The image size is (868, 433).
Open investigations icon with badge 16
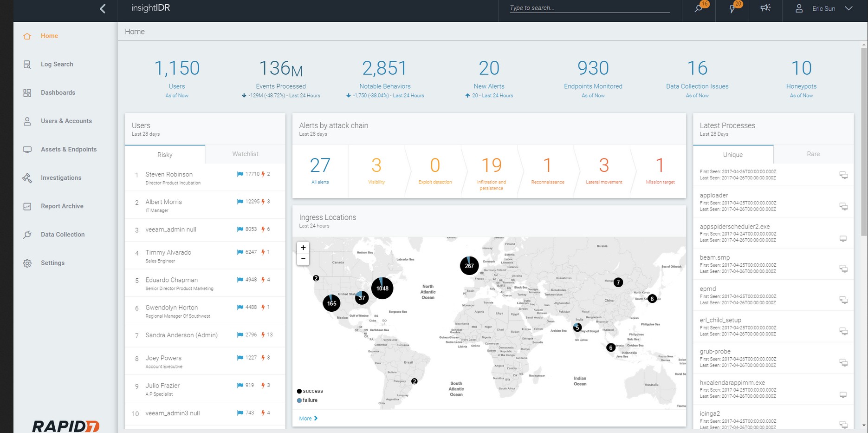pos(699,8)
